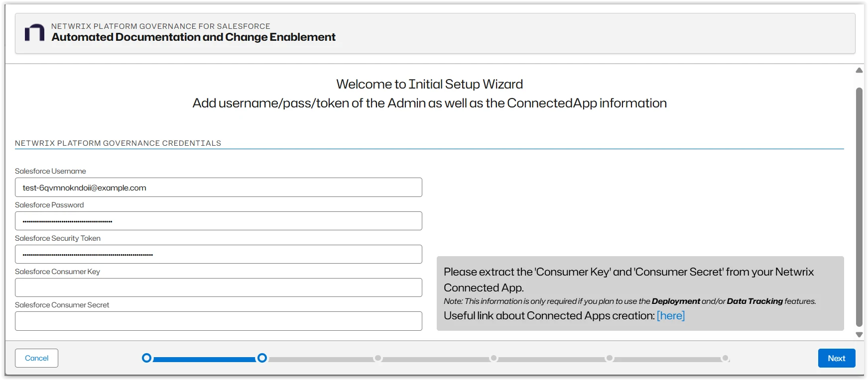Image resolution: width=868 pixels, height=380 pixels.
Task: Focus the Salesforce Password field
Action: 219,221
